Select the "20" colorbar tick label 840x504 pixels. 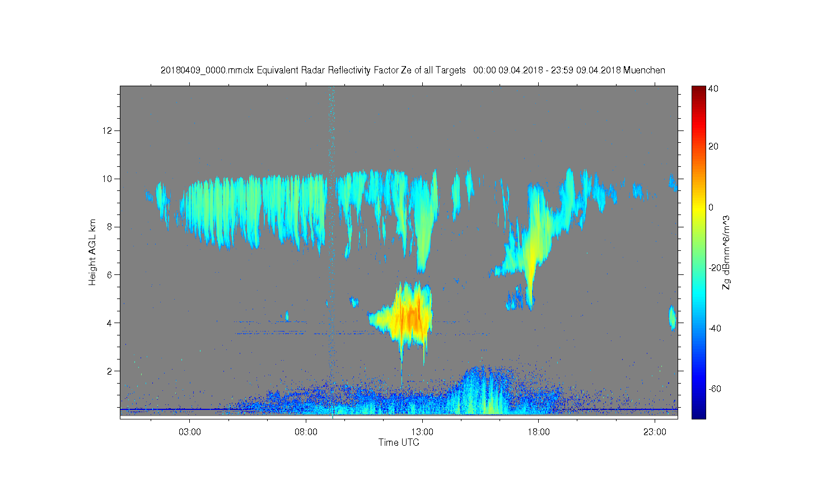[713, 147]
